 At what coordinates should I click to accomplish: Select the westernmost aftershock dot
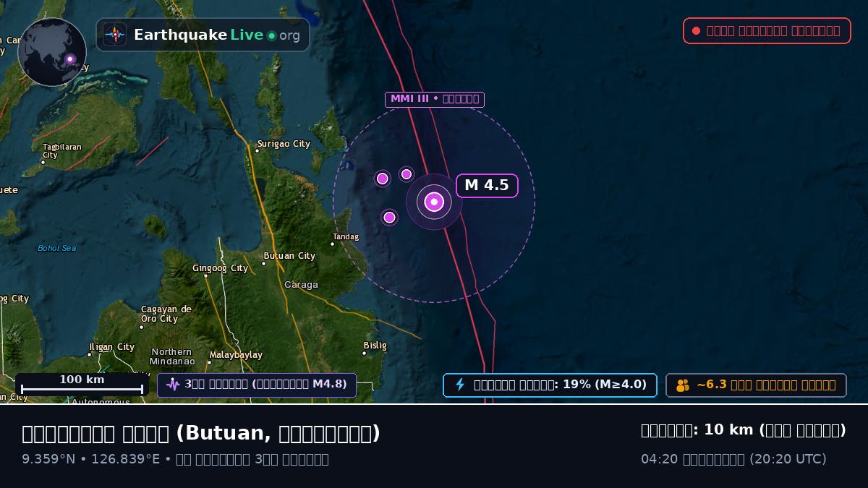383,179
